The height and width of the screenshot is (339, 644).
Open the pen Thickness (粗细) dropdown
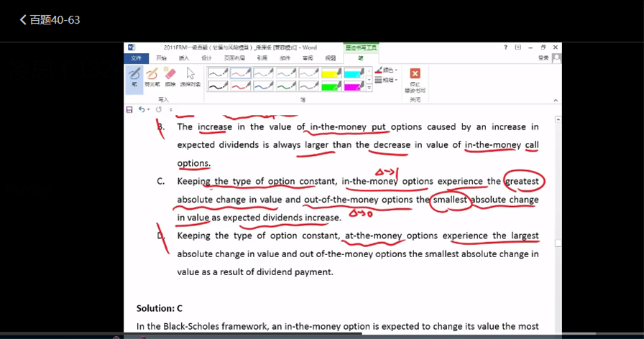coord(387,80)
